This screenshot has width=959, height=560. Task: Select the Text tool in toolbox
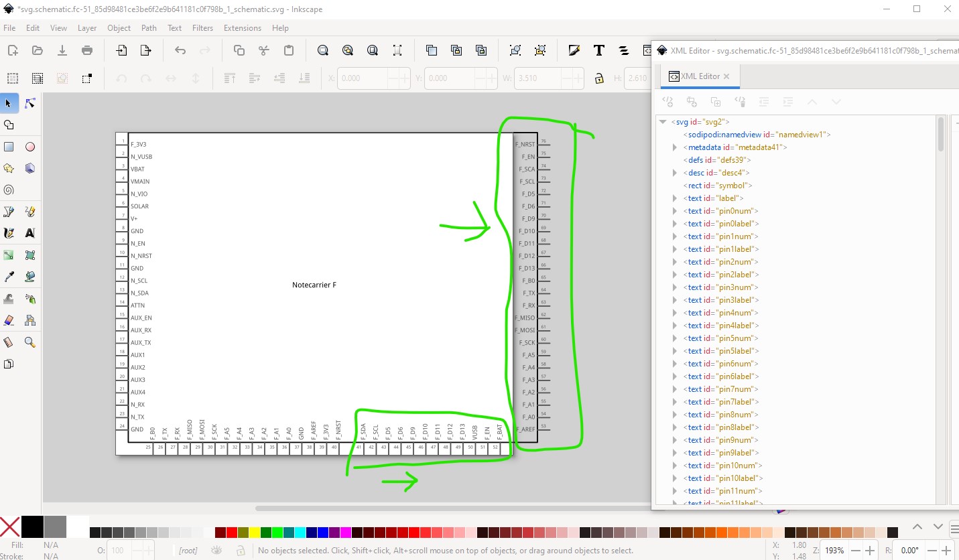29,233
